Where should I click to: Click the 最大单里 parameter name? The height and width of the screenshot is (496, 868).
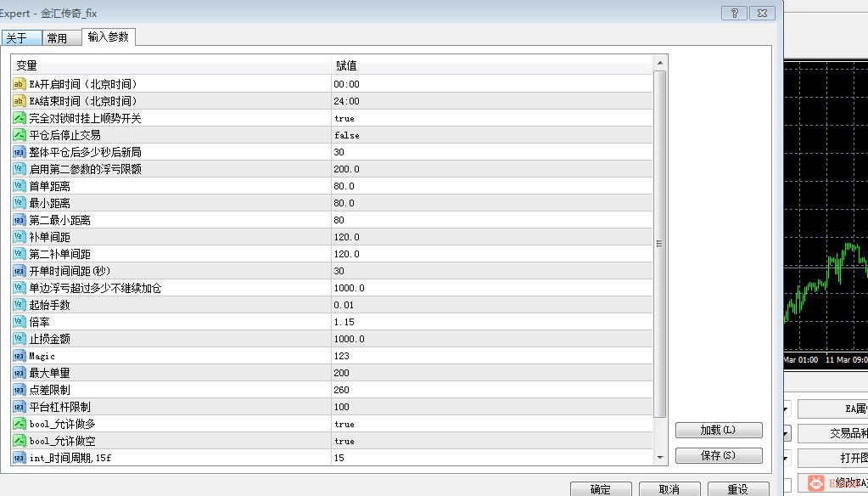[x=50, y=373]
